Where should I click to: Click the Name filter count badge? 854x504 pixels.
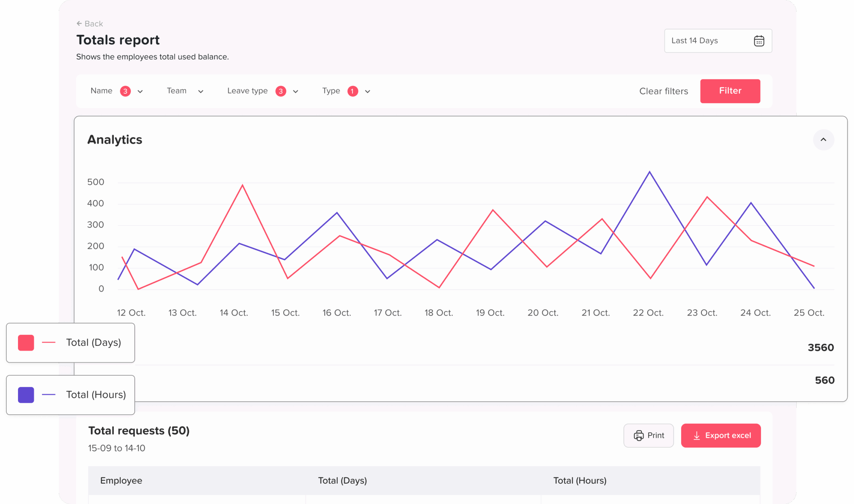click(125, 91)
